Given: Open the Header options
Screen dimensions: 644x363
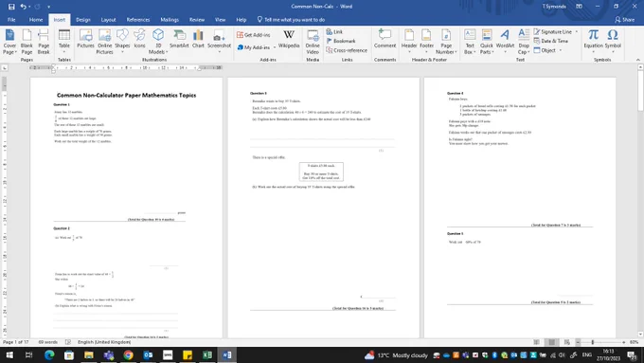Looking at the screenshot, I should (x=409, y=41).
